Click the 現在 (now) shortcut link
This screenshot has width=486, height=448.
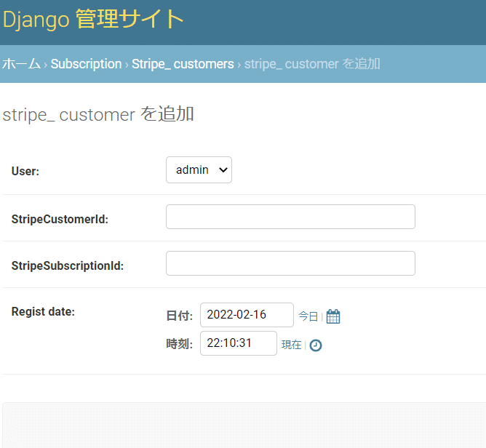pyautogui.click(x=291, y=345)
